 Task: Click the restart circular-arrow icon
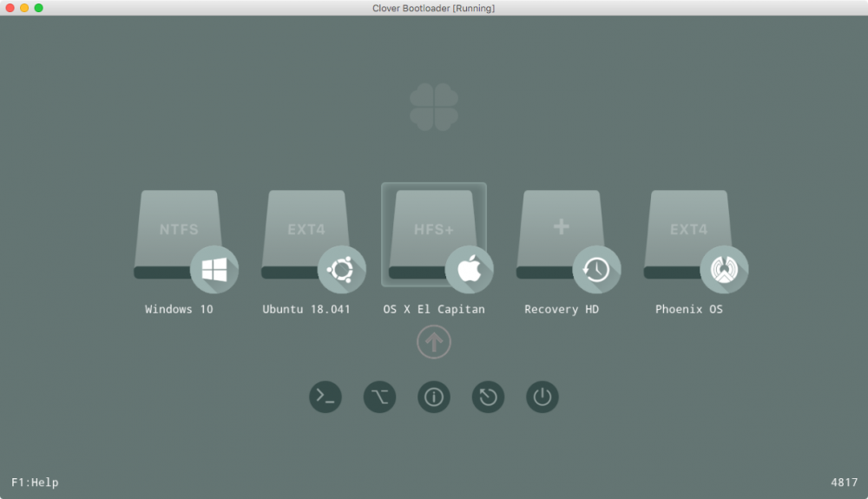pyautogui.click(x=488, y=397)
